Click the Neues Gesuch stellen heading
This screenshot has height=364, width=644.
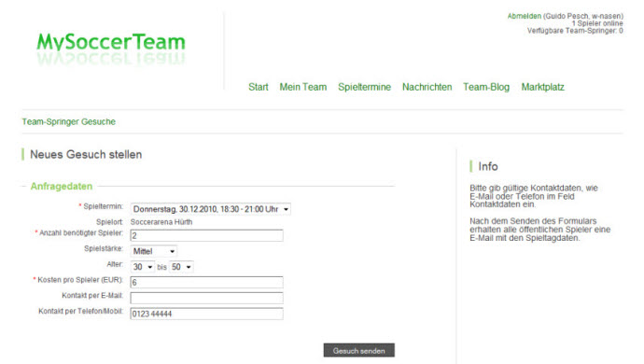[x=86, y=155]
